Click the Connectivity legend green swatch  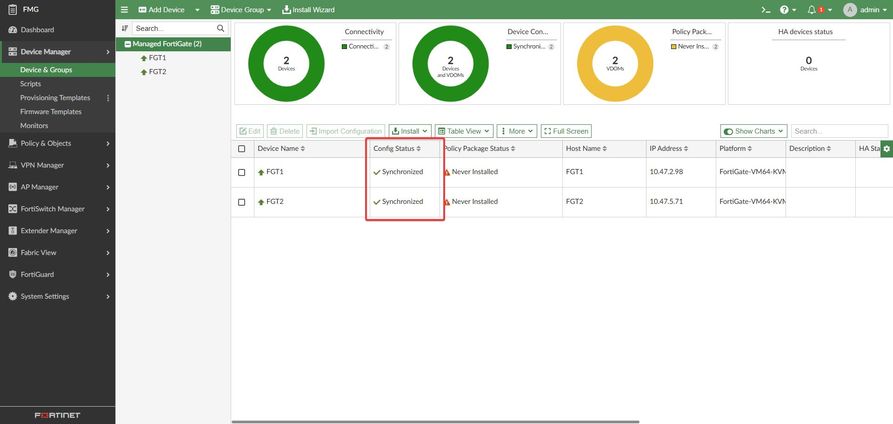click(345, 47)
